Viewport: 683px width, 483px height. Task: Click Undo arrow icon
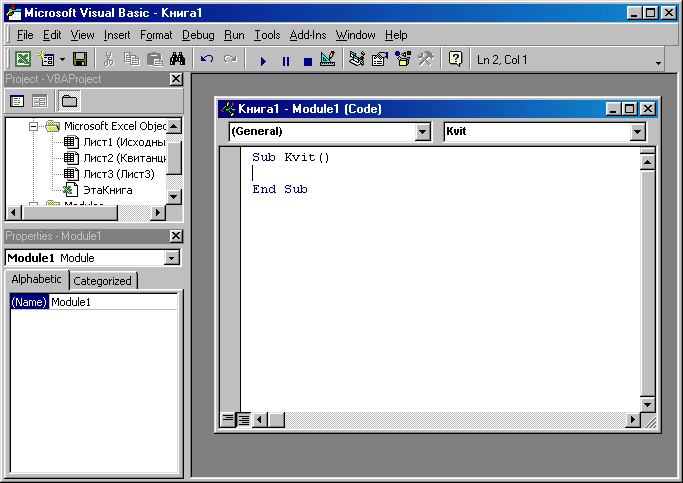pyautogui.click(x=207, y=59)
